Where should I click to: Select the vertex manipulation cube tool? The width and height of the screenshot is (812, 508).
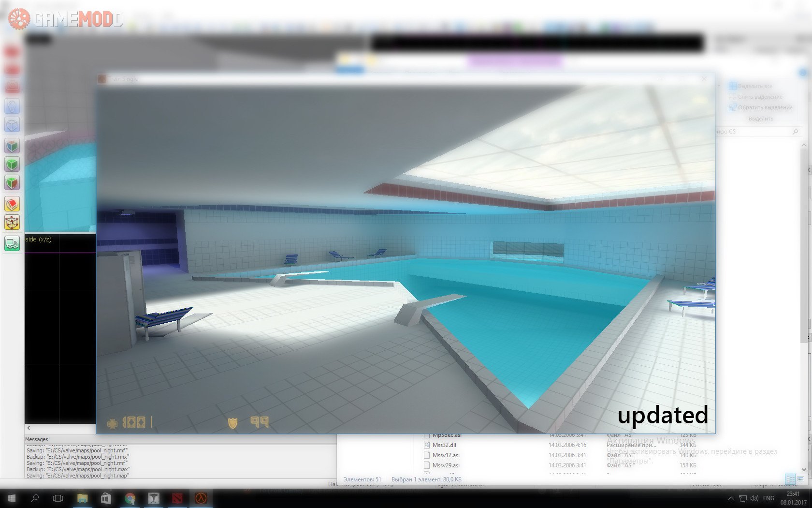[12, 223]
